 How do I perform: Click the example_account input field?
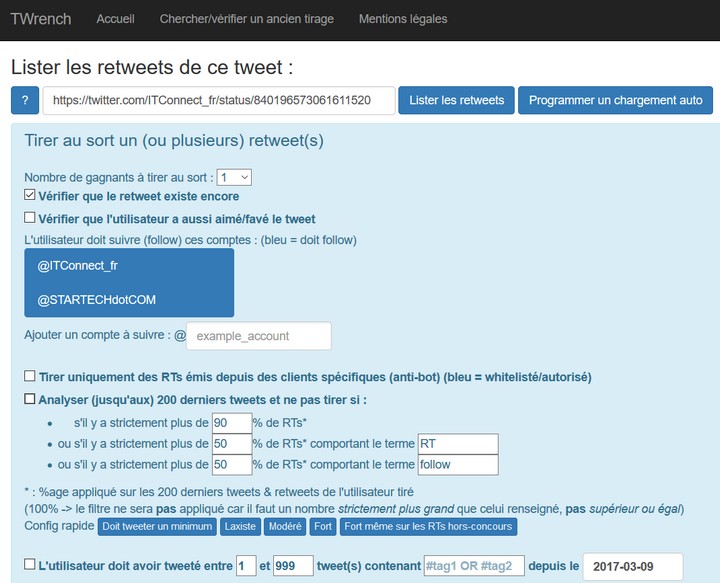pos(259,336)
